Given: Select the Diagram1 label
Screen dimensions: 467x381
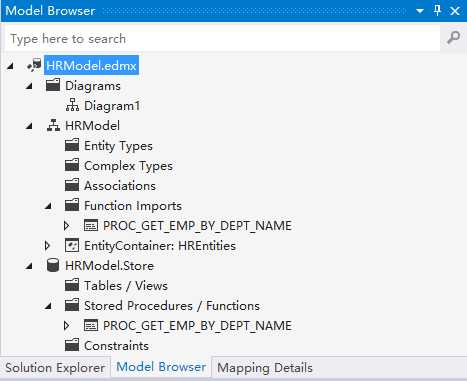Looking at the screenshot, I should [112, 106].
